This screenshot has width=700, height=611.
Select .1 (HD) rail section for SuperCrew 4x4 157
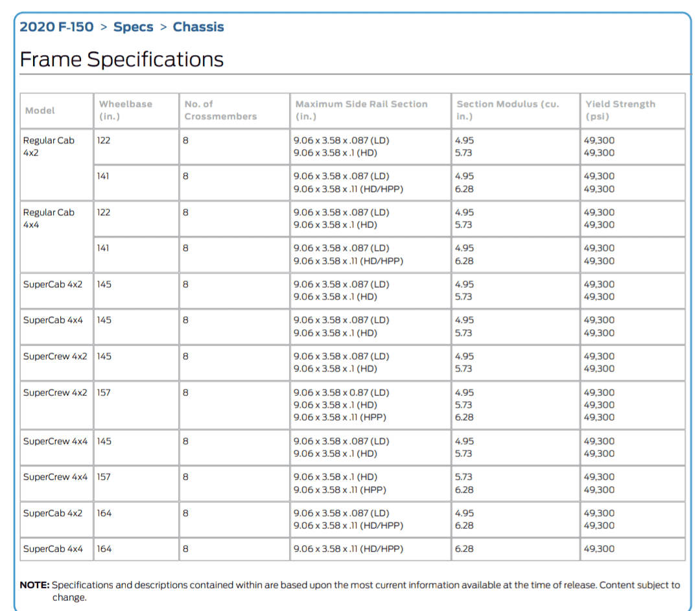(335, 477)
